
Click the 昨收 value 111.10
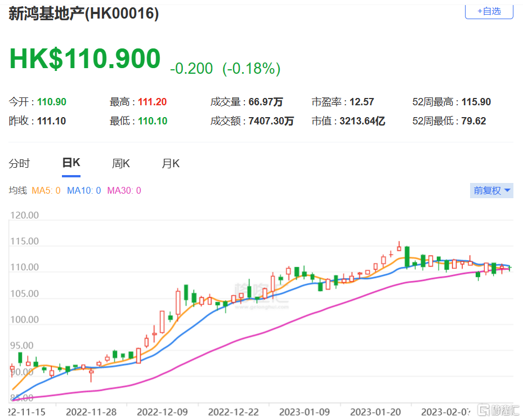tap(51, 120)
